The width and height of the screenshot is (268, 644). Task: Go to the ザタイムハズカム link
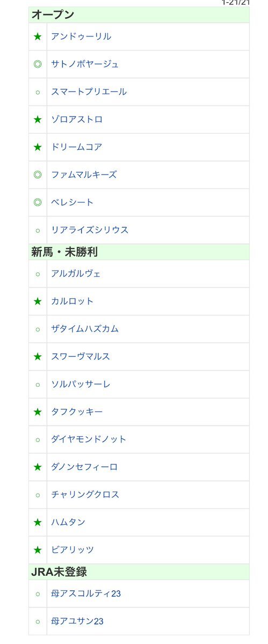(84, 329)
